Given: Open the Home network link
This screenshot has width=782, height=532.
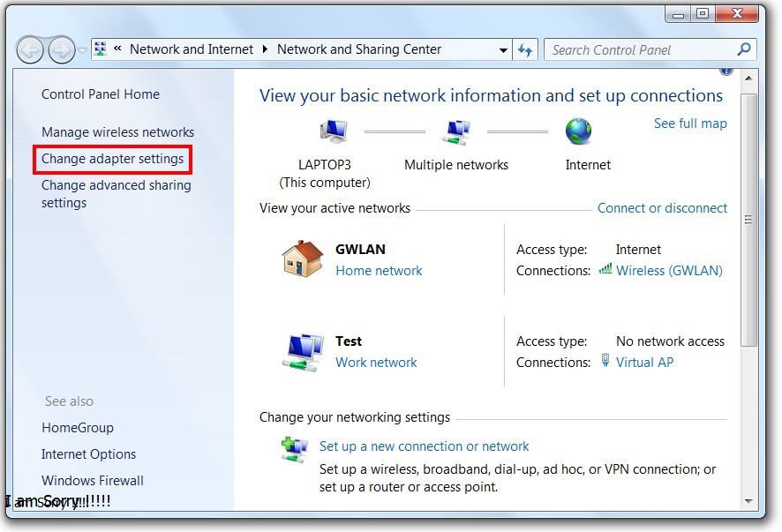Looking at the screenshot, I should (379, 271).
